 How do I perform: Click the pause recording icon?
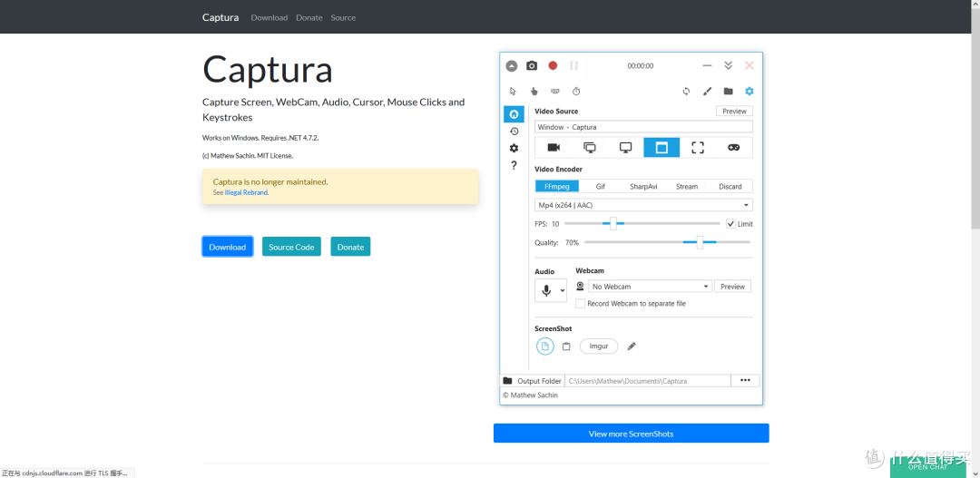coord(573,65)
